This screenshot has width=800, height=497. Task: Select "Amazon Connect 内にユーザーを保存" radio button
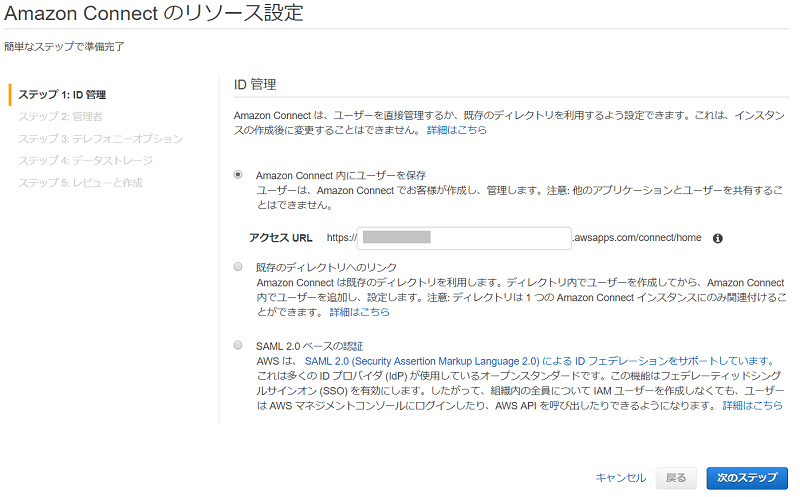pos(238,175)
